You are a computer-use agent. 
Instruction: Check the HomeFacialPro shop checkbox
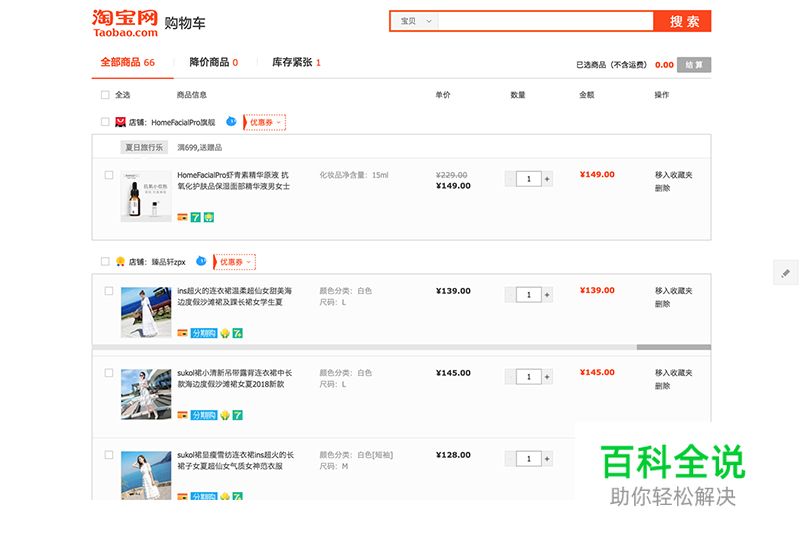(x=105, y=122)
